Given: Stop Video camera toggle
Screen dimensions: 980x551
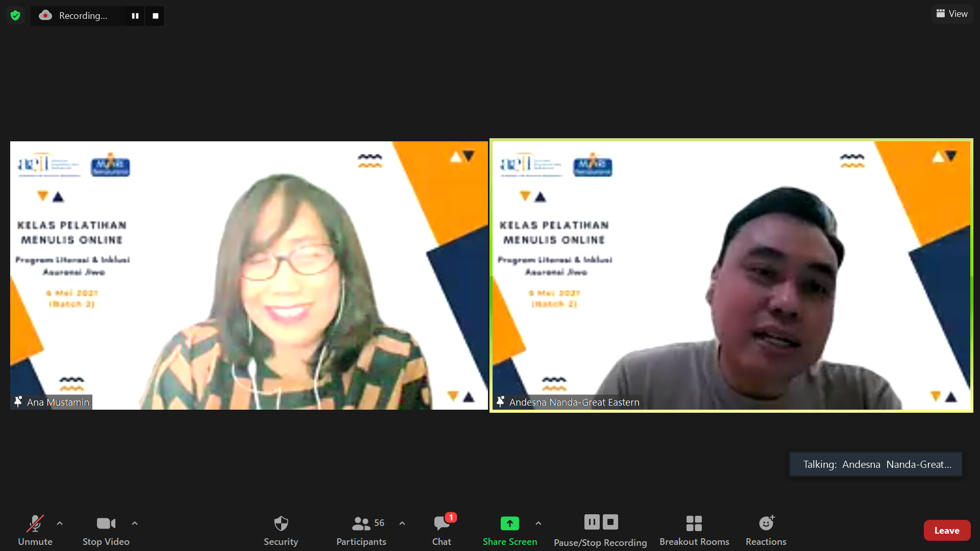Looking at the screenshot, I should (x=106, y=530).
